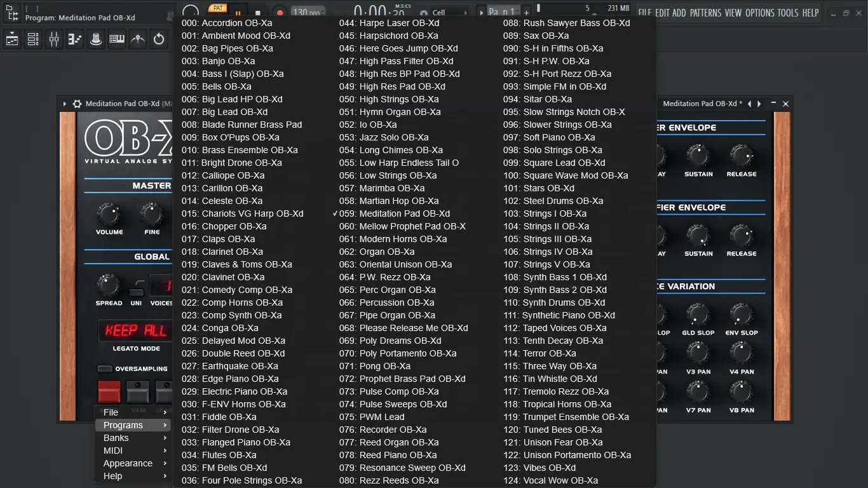Click the V8 PAN knob
This screenshot has height=488, width=868.
point(742,392)
